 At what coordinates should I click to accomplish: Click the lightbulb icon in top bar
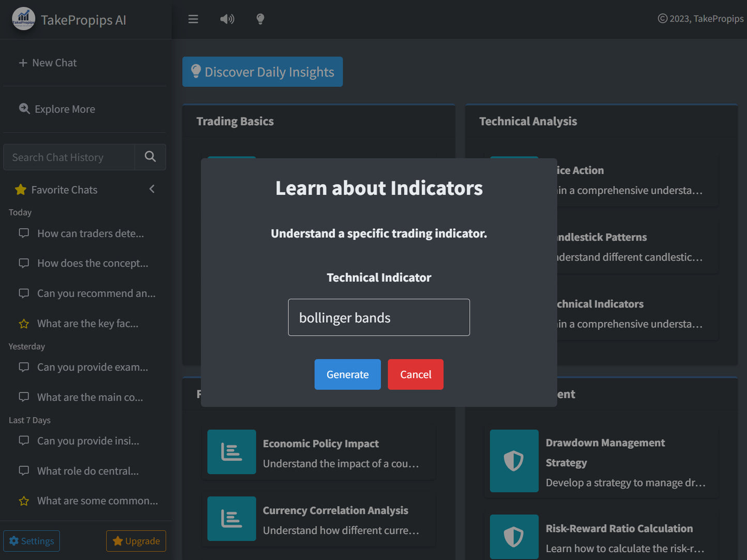(261, 19)
